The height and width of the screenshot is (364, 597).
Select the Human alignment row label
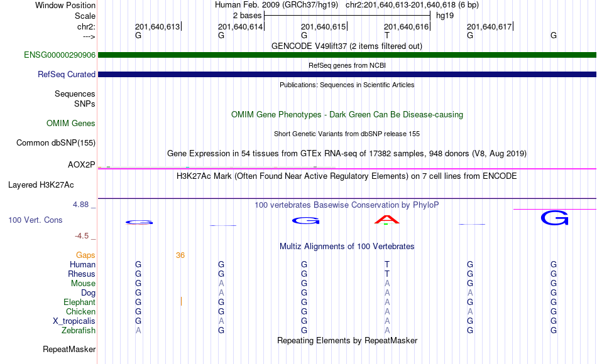pos(82,264)
